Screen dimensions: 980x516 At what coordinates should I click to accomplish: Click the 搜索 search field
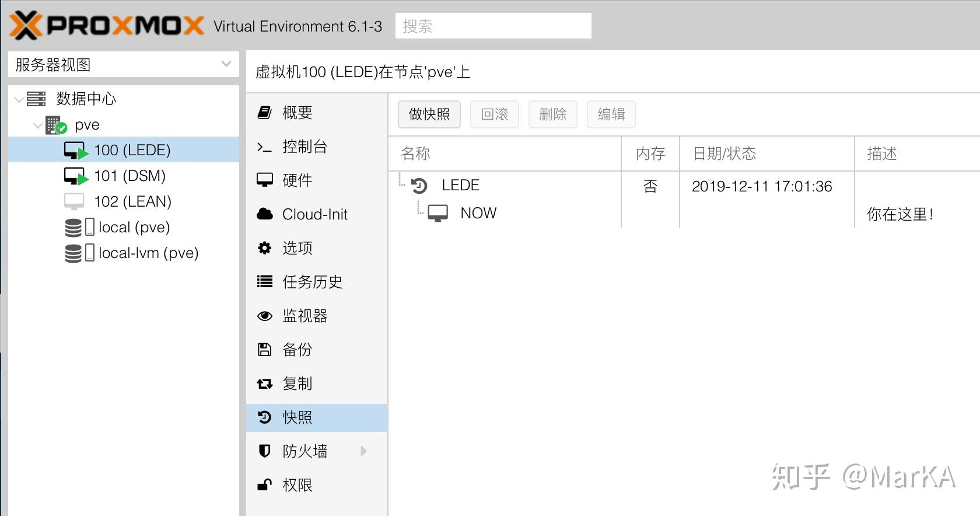pyautogui.click(x=494, y=26)
